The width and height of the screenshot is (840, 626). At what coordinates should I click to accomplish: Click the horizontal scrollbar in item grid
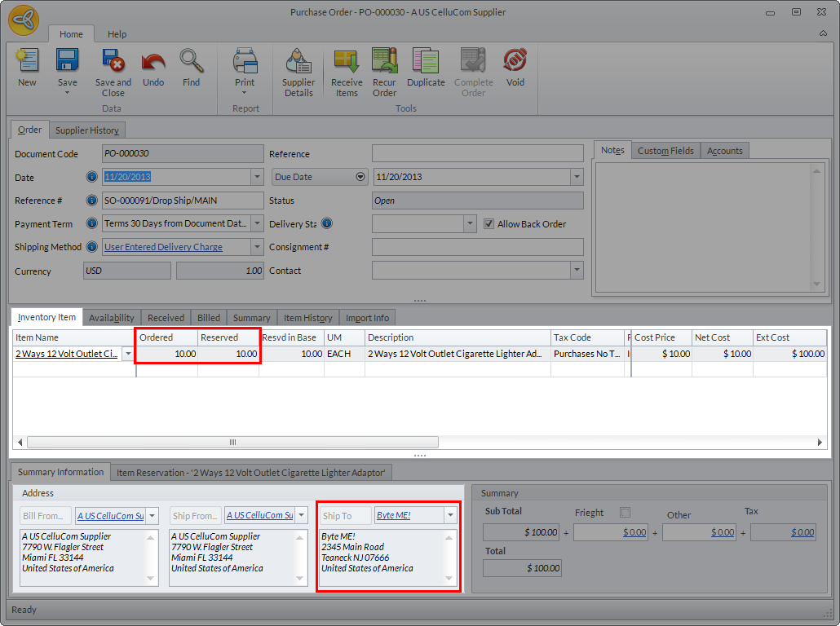click(232, 442)
